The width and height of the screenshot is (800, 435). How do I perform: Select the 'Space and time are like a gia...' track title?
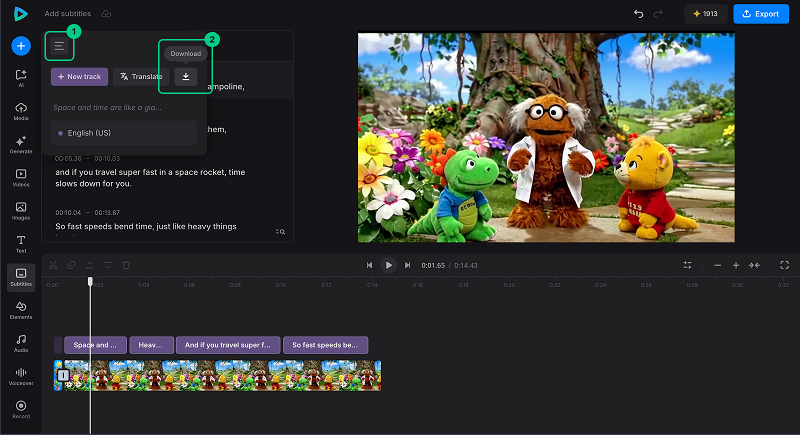click(107, 108)
